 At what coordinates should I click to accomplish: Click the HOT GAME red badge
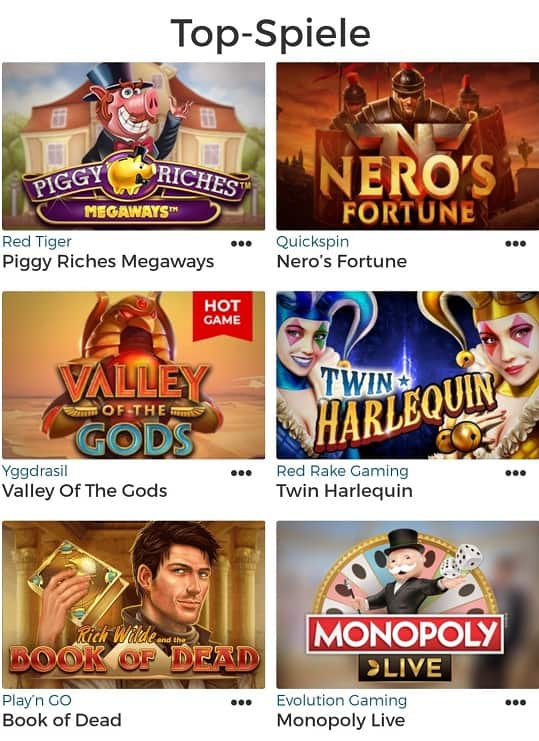222,315
